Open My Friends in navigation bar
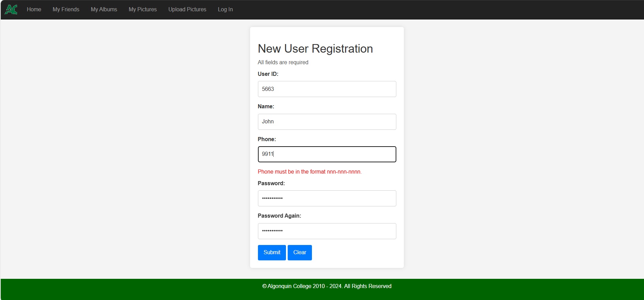The image size is (644, 300). tap(66, 10)
